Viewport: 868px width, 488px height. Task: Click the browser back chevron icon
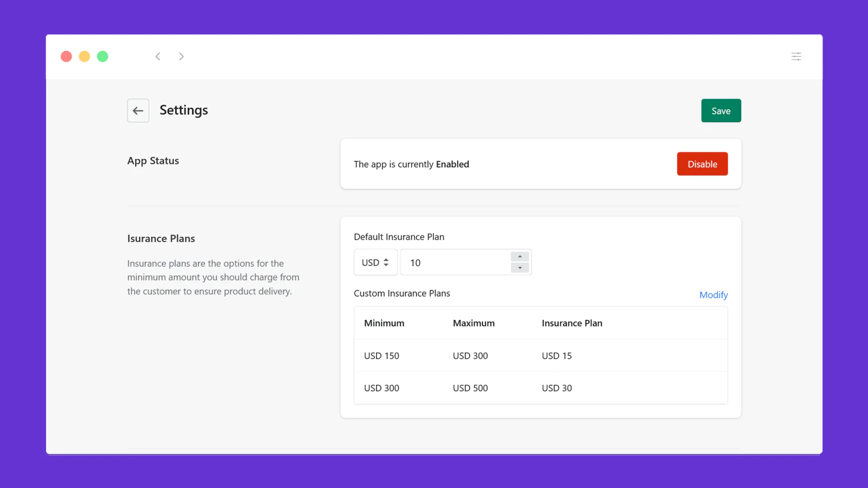point(158,56)
